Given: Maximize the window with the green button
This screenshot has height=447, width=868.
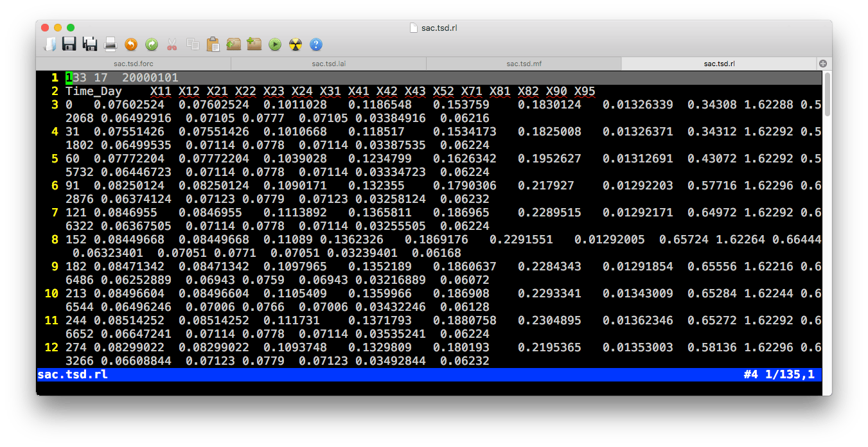Looking at the screenshot, I should point(71,28).
